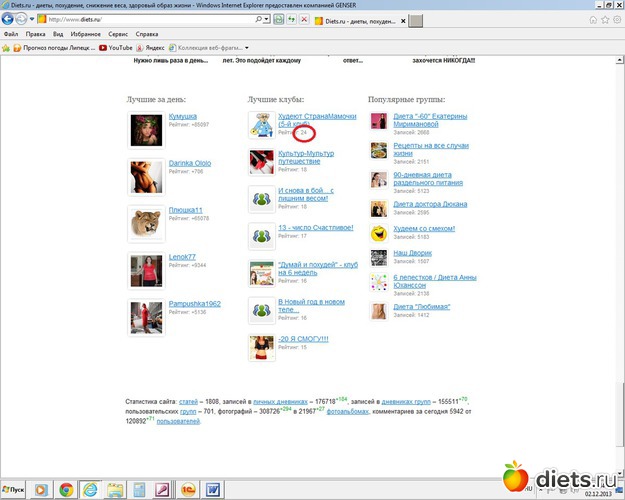Image resolution: width=625 pixels, height=500 pixels.
Task: Open Windows Media Player taskbar icon
Action: 40,489
